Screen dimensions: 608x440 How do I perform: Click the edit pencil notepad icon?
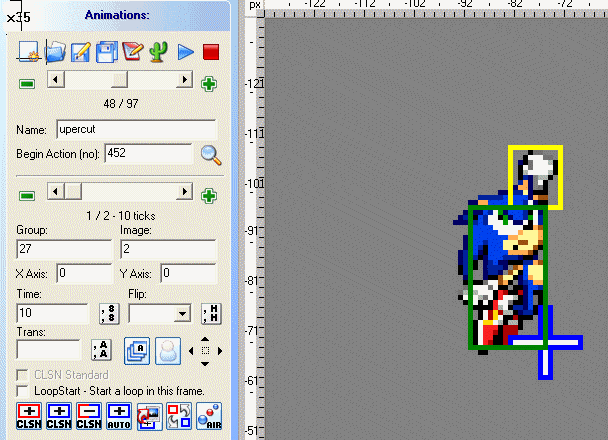81,52
